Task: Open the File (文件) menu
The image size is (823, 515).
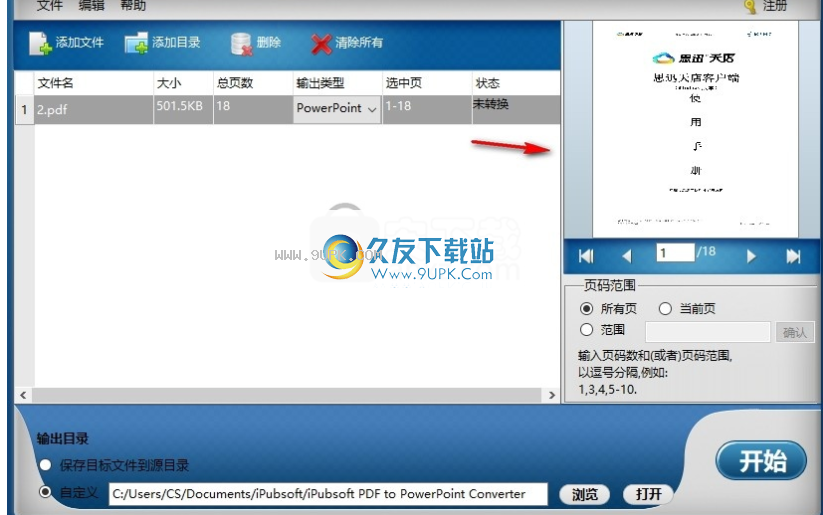Action: 49,6
